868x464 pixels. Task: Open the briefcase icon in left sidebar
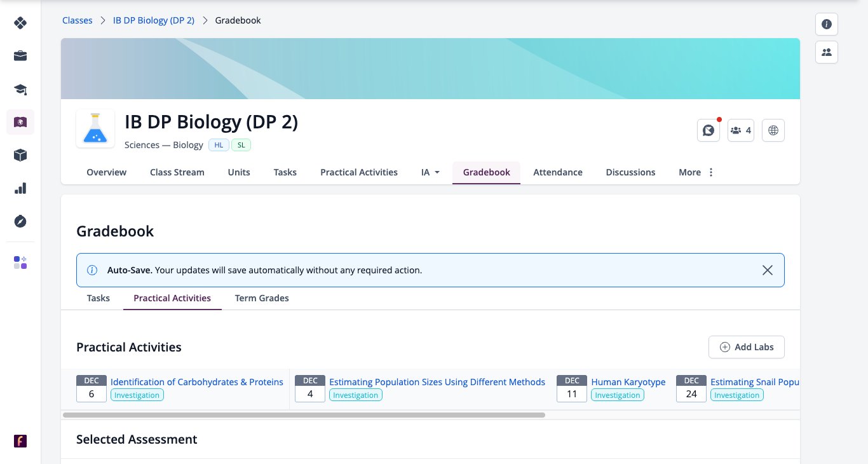pos(20,56)
